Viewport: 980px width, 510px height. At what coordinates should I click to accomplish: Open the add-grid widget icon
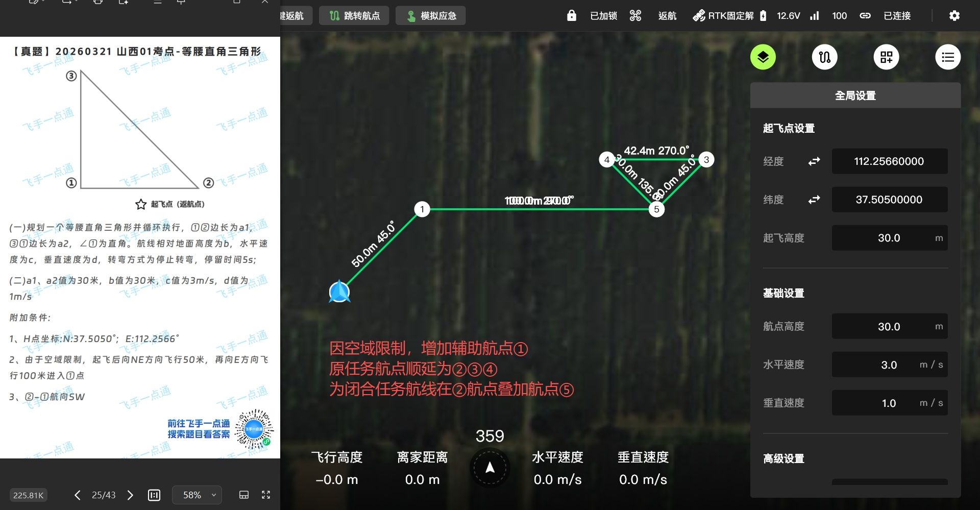(x=886, y=57)
